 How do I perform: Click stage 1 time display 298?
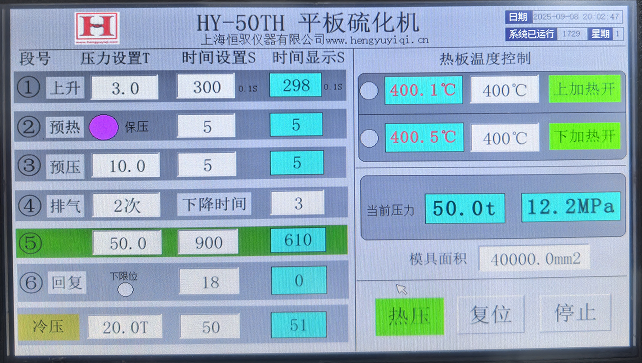(296, 85)
